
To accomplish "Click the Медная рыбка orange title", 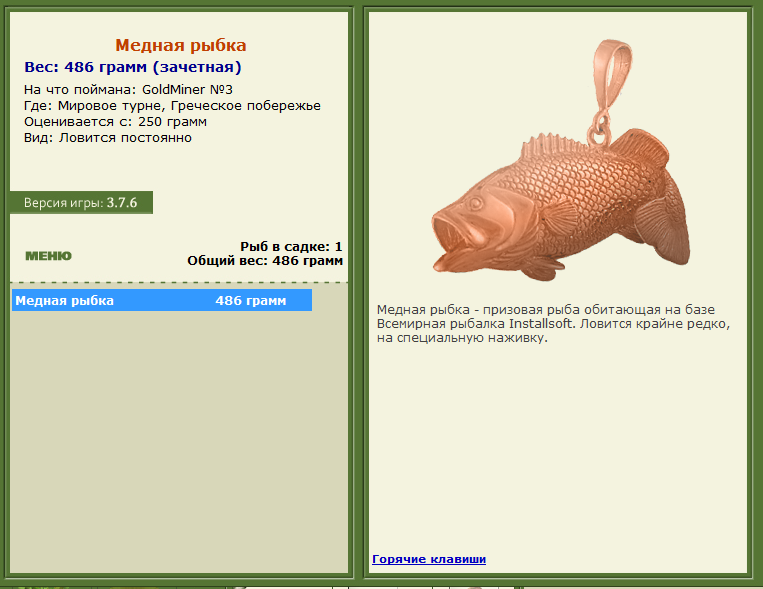I will [181, 45].
